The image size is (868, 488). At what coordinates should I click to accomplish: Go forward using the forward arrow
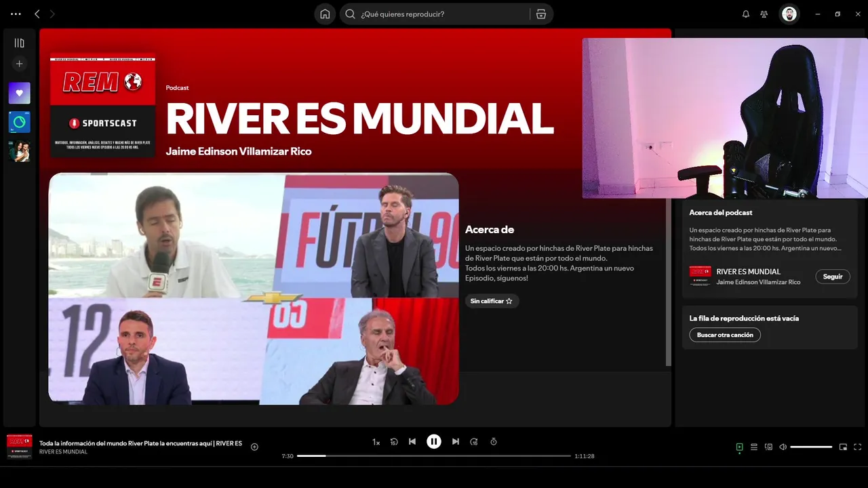[x=52, y=14]
